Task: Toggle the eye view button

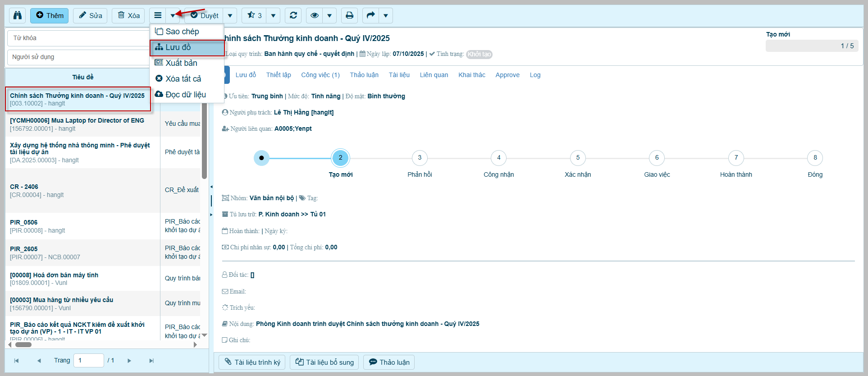Action: [x=315, y=15]
